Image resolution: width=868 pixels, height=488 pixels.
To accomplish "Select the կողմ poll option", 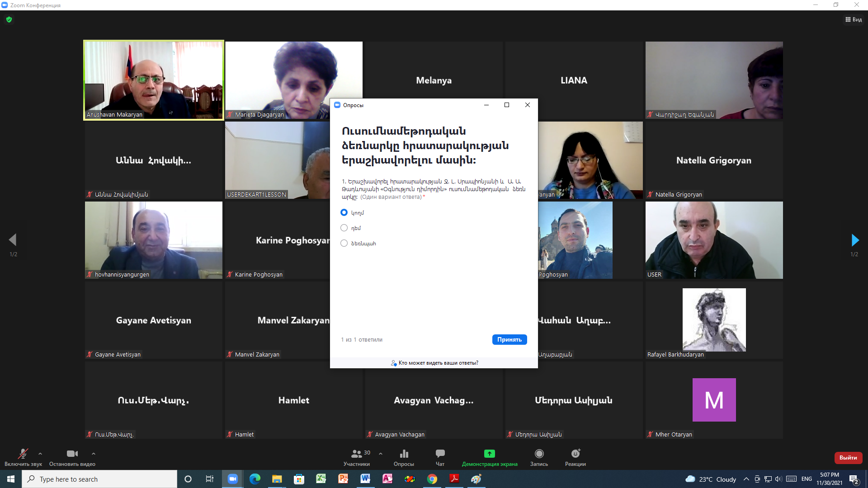I will pyautogui.click(x=344, y=212).
